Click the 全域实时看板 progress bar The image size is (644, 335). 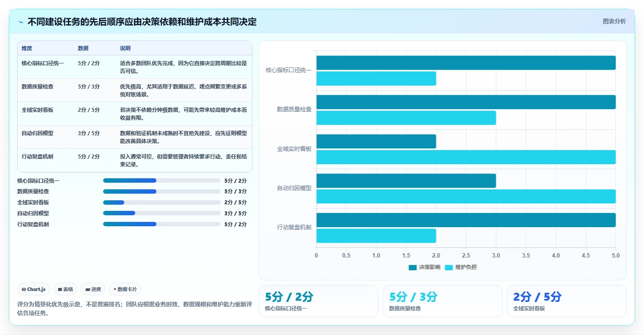tap(162, 202)
